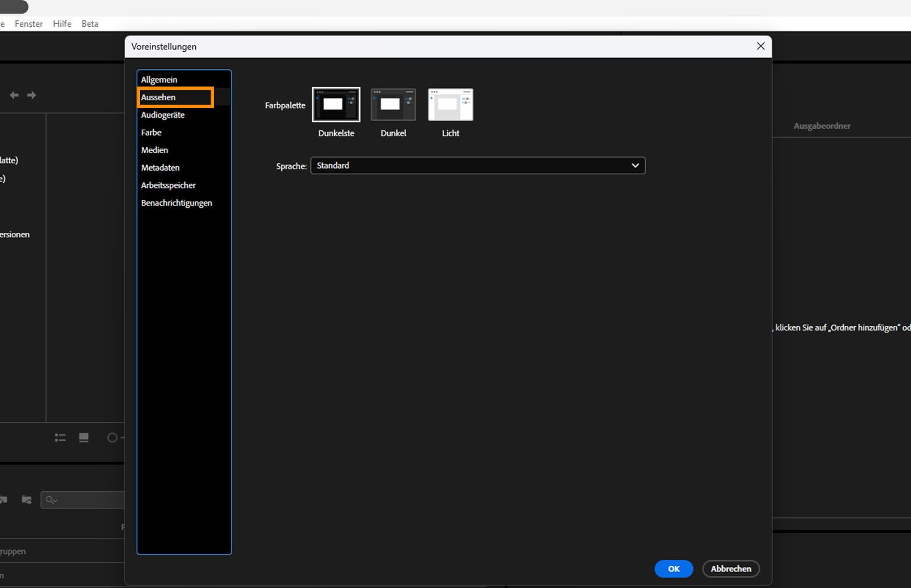Click the Dunkelste label under the palette
Screen dimensions: 911x588
336,133
